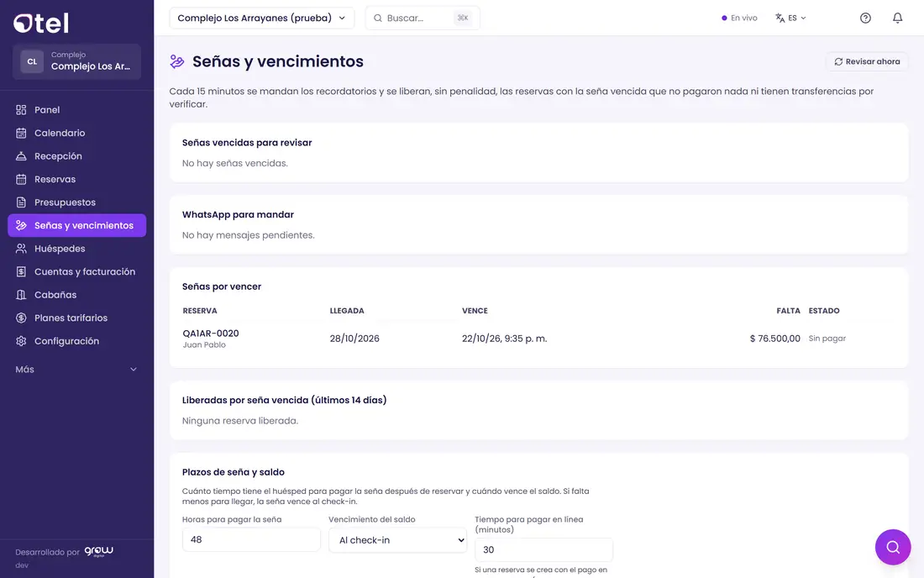
Task: Click the Recepción bell icon
Action: [x=21, y=156]
